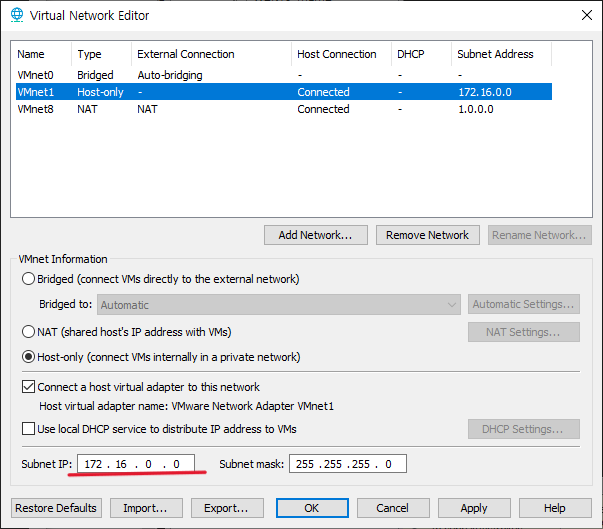Select the VMnet8 row

point(284,109)
